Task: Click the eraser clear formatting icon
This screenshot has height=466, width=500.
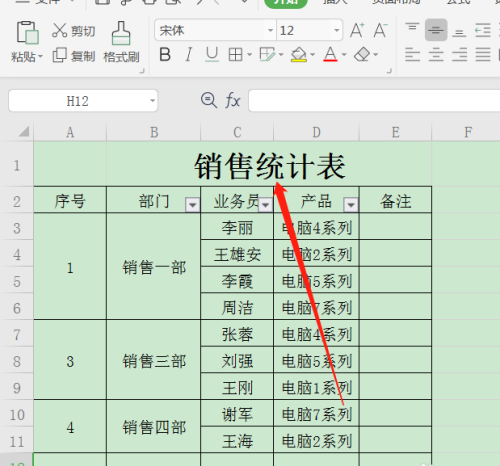Action: (362, 54)
